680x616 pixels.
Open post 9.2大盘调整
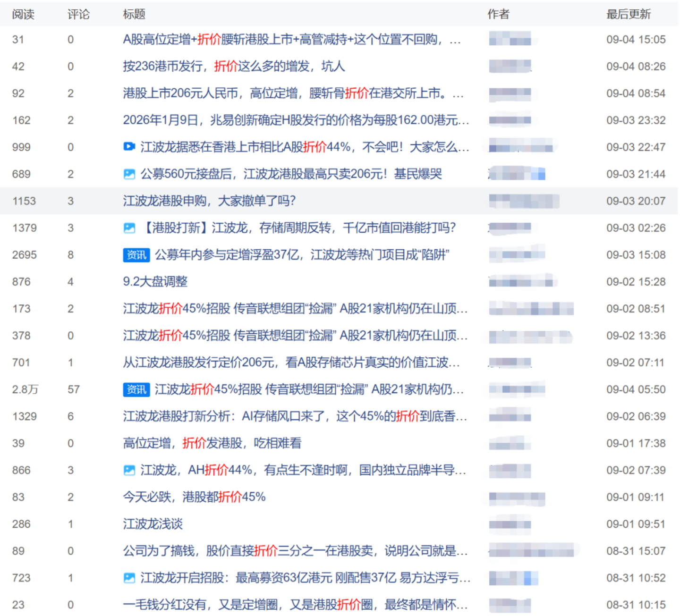click(155, 282)
